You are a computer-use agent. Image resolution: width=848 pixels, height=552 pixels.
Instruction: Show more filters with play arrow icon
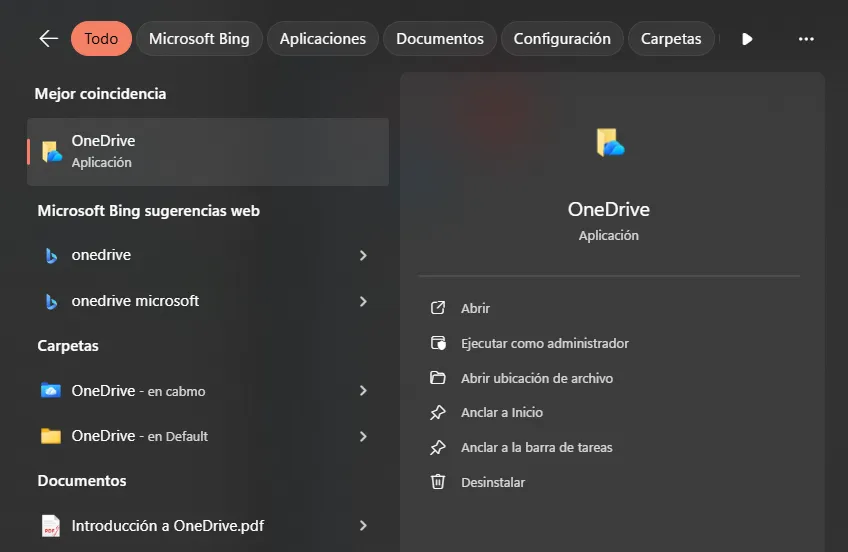747,39
